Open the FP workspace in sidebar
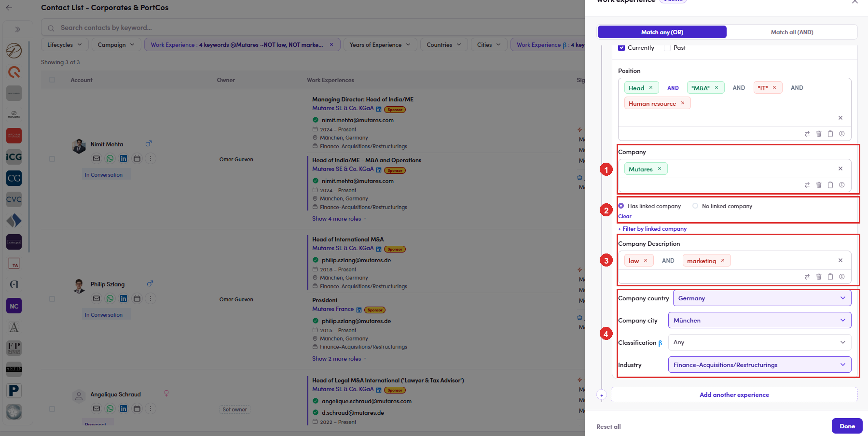The width and height of the screenshot is (868, 436). [x=14, y=348]
